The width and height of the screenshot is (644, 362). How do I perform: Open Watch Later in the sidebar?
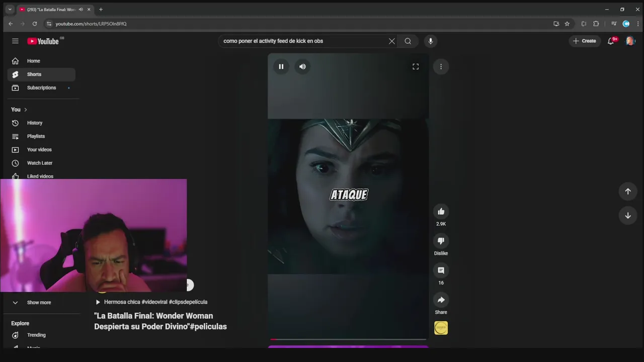coord(41,163)
